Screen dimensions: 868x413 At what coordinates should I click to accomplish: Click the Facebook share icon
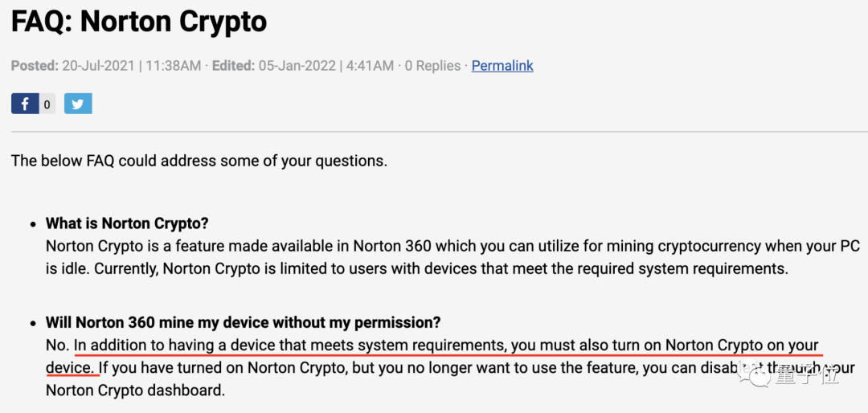click(25, 104)
